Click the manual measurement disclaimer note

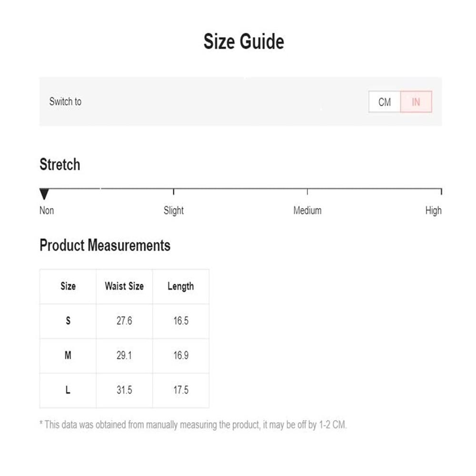tap(193, 425)
